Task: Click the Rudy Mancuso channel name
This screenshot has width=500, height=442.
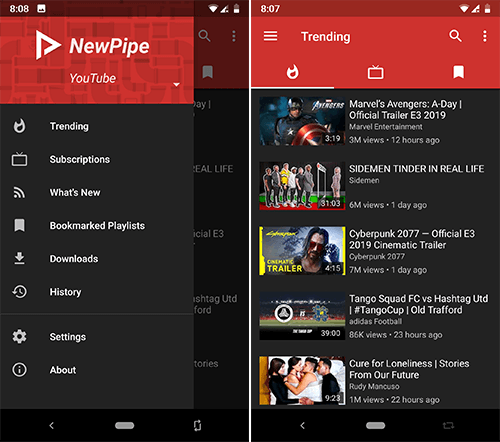Action: click(x=374, y=386)
